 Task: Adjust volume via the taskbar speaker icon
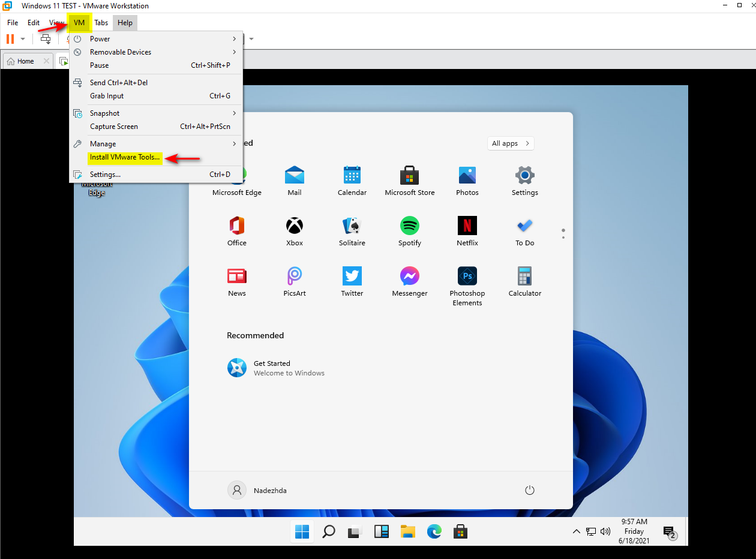(605, 531)
